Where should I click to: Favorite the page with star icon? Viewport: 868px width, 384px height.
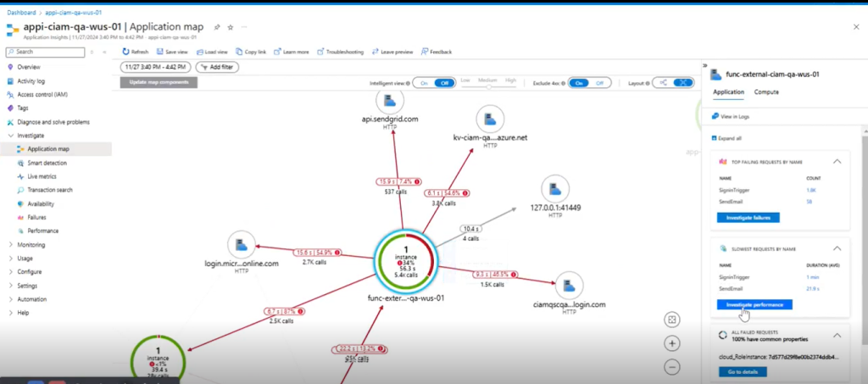tap(231, 27)
